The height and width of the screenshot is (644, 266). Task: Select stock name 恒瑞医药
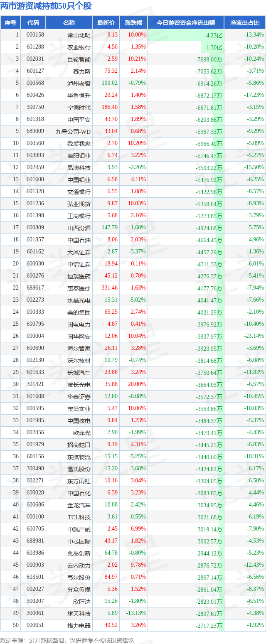click(x=79, y=276)
